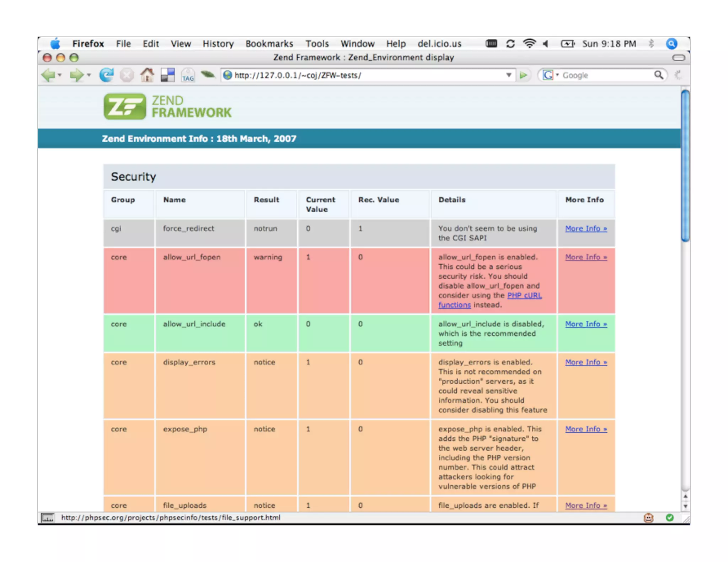Open the Bookmarks menu
This screenshot has height=562, width=728.
click(269, 44)
